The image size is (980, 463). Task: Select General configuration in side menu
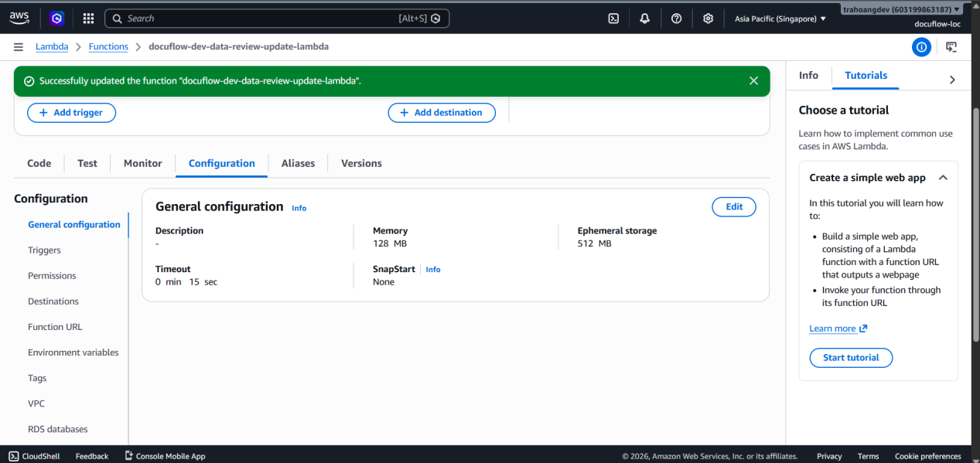(x=74, y=225)
